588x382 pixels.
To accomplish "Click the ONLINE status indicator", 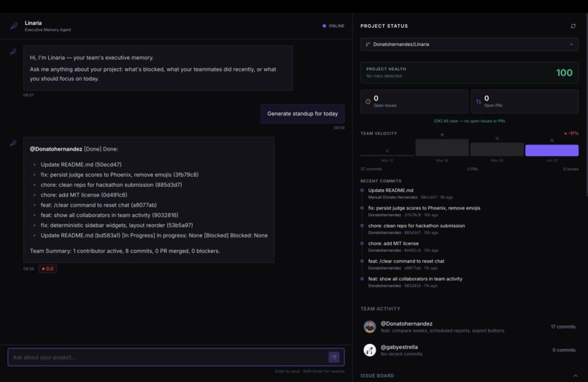I will [333, 26].
